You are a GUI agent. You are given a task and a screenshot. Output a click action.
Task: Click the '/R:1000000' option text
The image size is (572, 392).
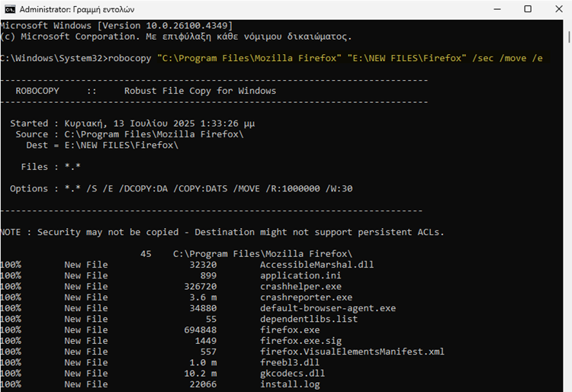(x=293, y=189)
